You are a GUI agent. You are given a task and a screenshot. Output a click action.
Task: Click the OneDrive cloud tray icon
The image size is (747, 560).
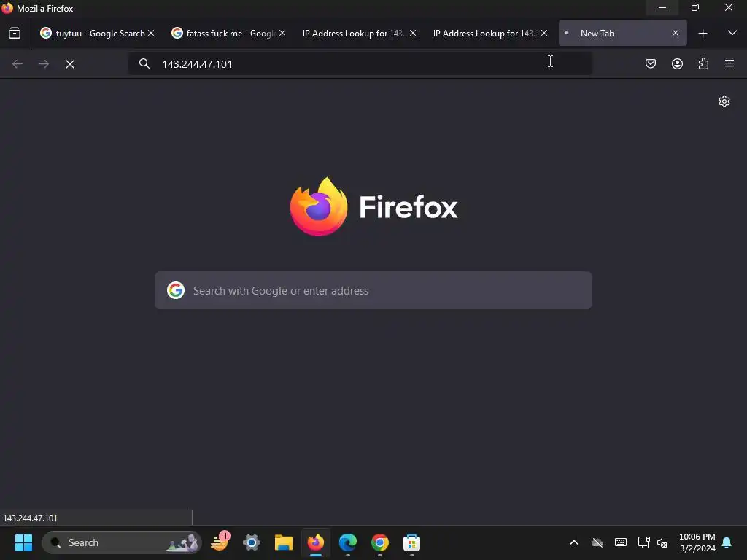point(597,542)
